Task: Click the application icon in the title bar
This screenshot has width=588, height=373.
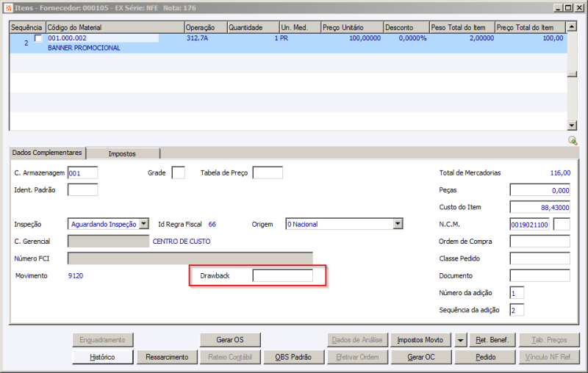Action: click(8, 7)
